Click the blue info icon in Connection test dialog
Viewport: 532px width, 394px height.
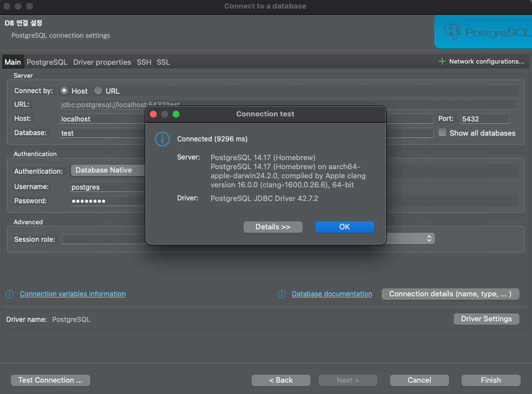coord(162,139)
